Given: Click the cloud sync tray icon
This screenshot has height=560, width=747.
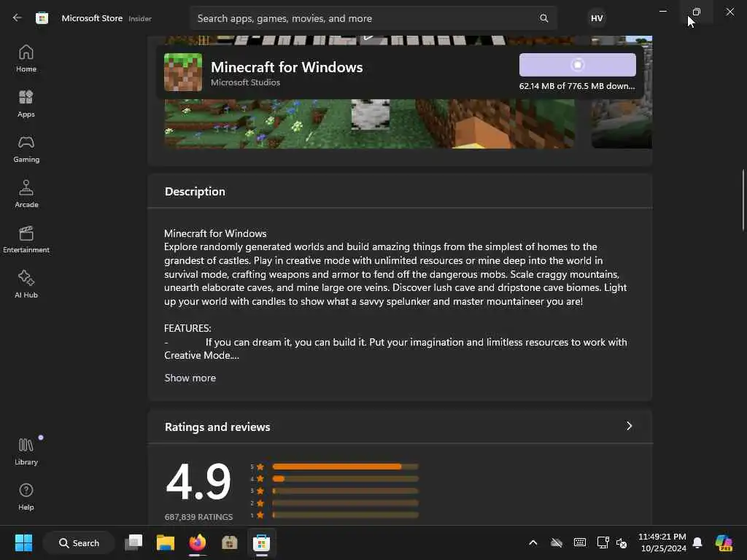Looking at the screenshot, I should [x=557, y=542].
